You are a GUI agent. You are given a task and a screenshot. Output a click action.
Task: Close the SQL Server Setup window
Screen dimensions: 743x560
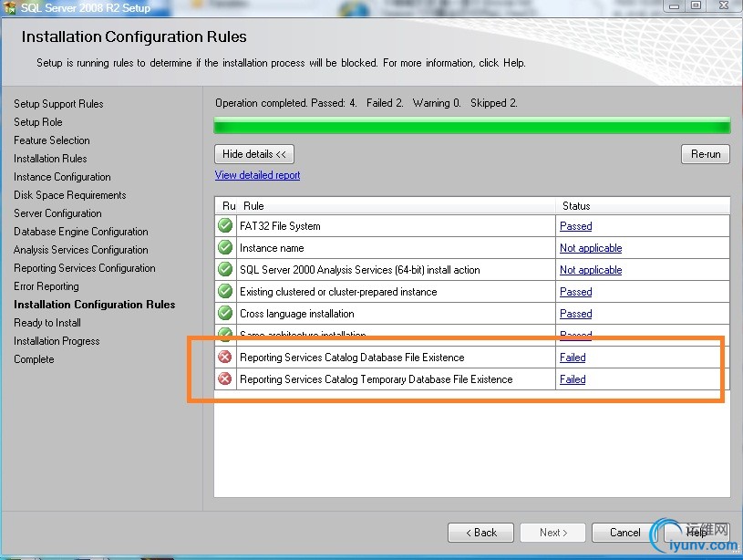(x=724, y=6)
